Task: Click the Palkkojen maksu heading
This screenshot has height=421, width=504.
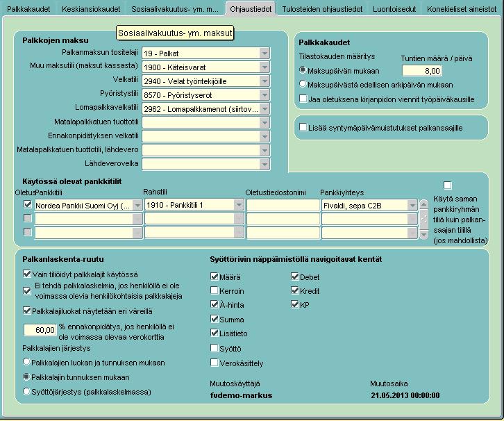Action: point(56,40)
